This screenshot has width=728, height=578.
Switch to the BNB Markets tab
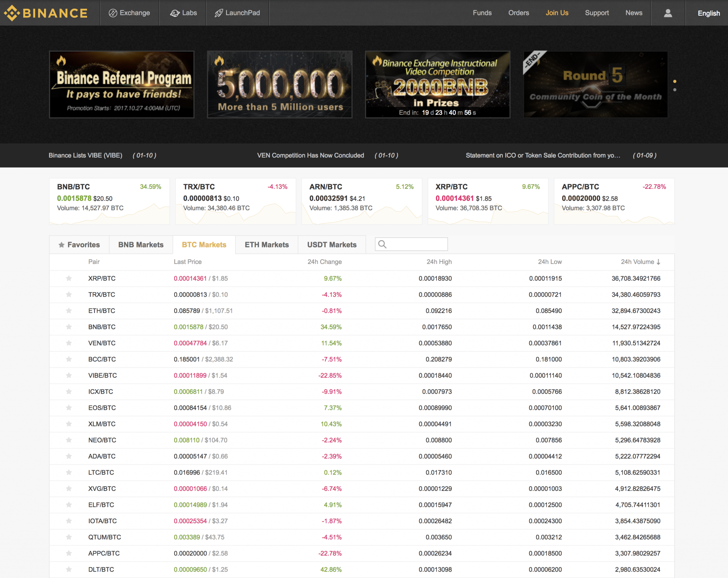tap(141, 245)
